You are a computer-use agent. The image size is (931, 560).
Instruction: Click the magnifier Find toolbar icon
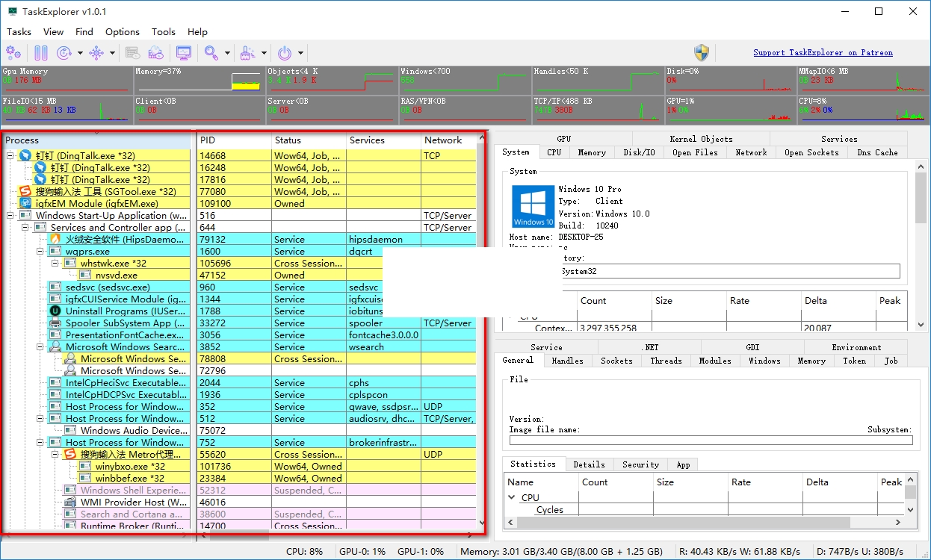(x=211, y=53)
